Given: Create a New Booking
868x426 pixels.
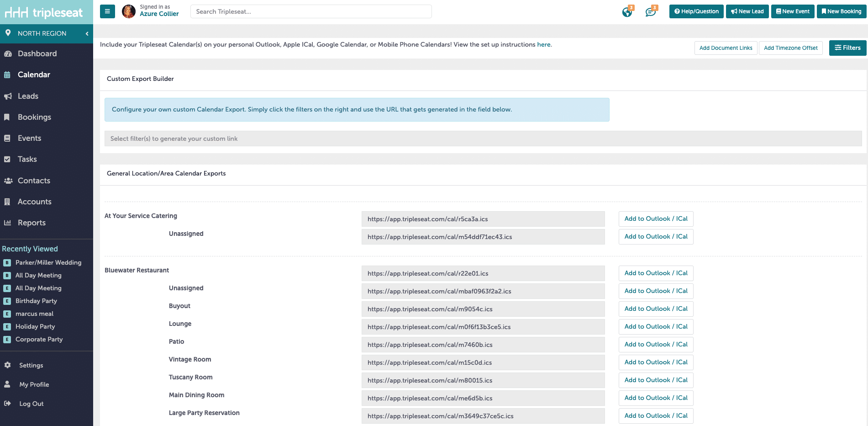Looking at the screenshot, I should click(x=842, y=11).
